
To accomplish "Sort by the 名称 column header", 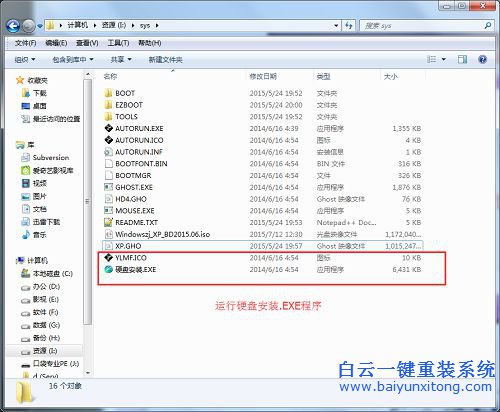I will coord(110,76).
